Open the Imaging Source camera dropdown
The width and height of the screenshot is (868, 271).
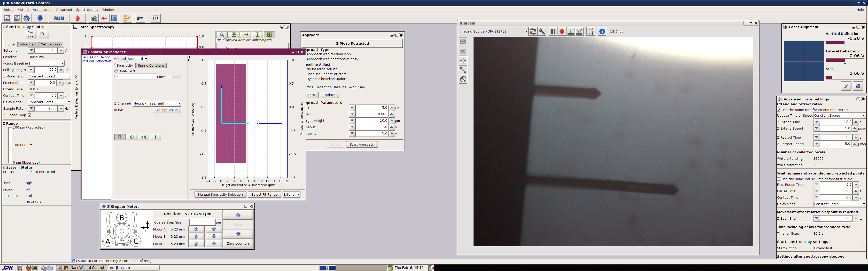coord(493,32)
